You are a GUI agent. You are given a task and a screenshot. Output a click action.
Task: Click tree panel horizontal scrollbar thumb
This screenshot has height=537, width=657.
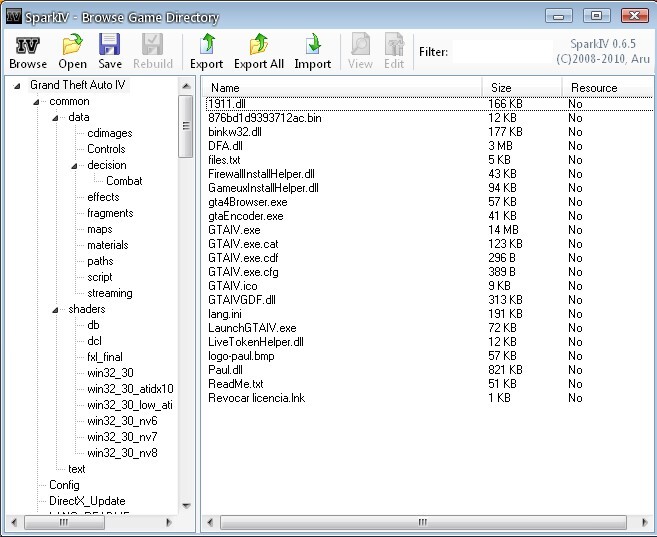point(65,522)
